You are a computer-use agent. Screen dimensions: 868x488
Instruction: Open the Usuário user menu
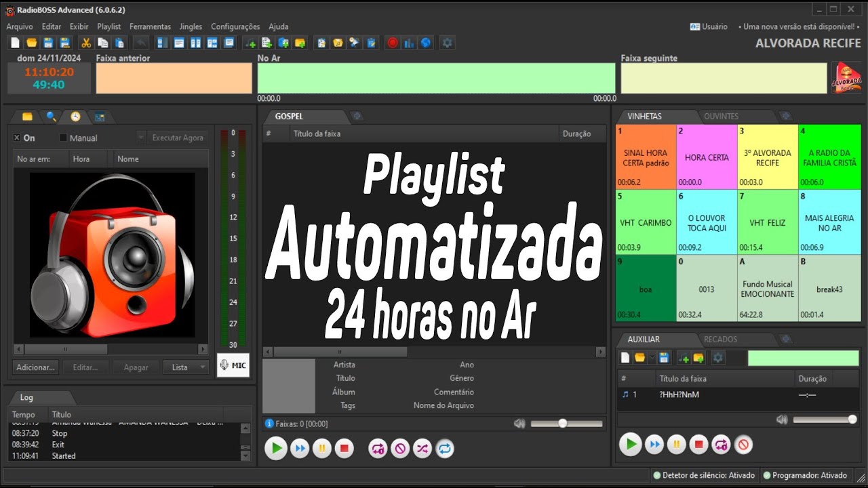(x=709, y=26)
